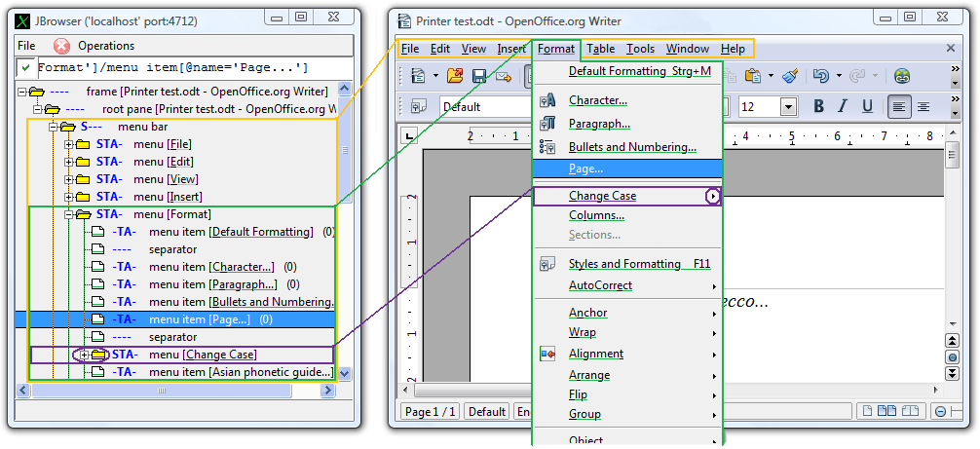Click Operations in the JBrowser menu
The height and width of the screenshot is (449, 980).
tap(106, 46)
